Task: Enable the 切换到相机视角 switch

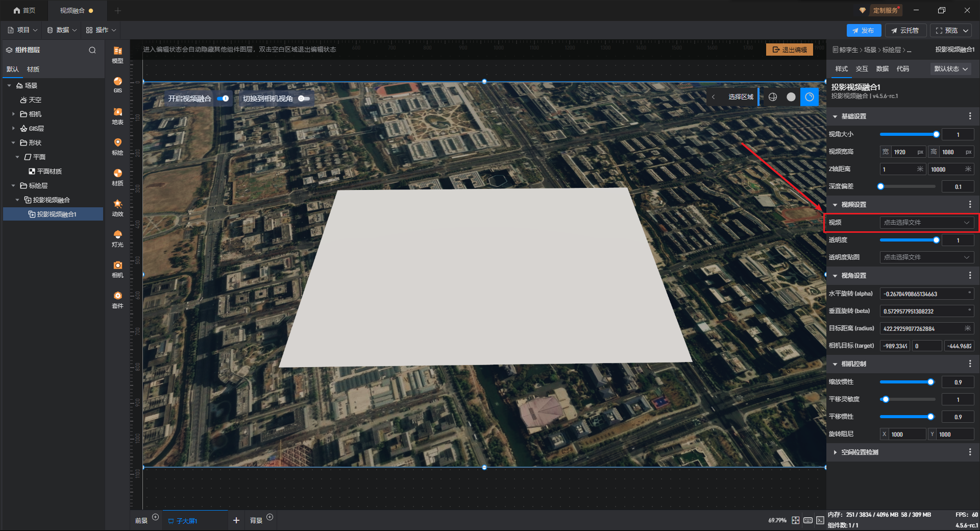Action: pos(304,99)
